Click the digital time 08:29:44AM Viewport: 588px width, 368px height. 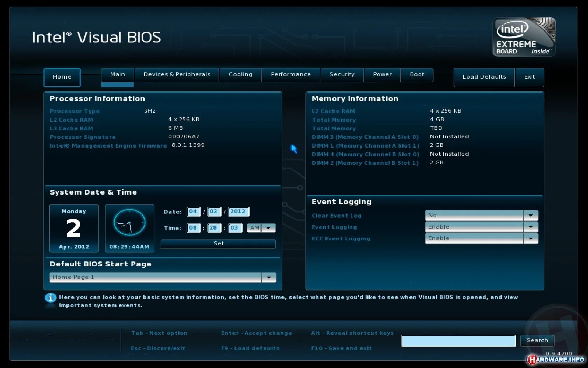tap(129, 247)
